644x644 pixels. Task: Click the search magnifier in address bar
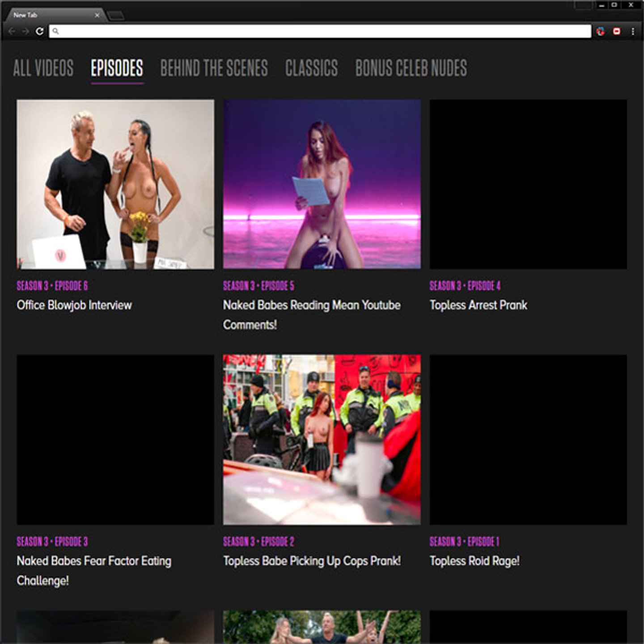[55, 31]
